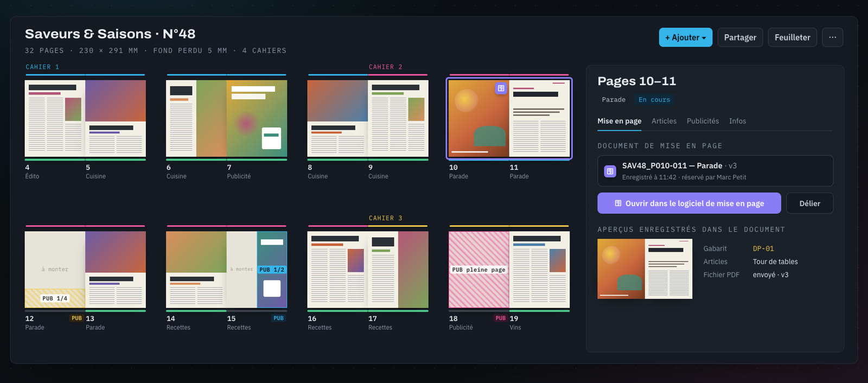Click the SAV48_P010-011 — Parade document name
868x383 pixels.
coord(672,165)
